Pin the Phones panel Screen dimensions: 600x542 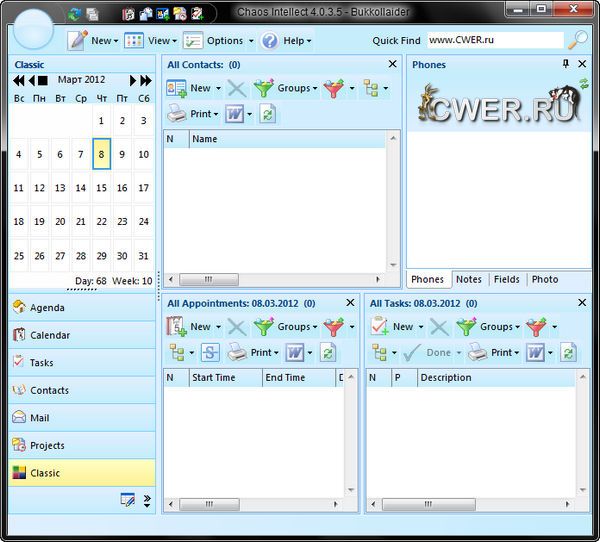coord(566,64)
